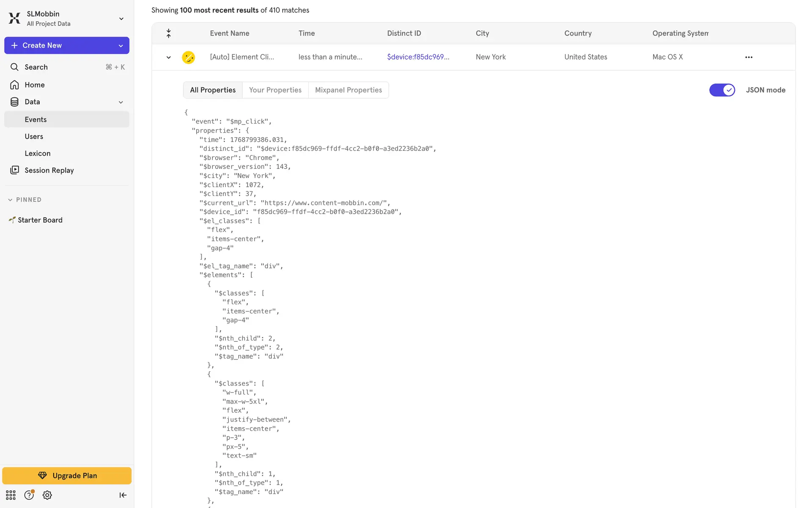Screen dimensions: 812x508
Task: Collapse the sidebar with arrow icon
Action: [x=123, y=495]
